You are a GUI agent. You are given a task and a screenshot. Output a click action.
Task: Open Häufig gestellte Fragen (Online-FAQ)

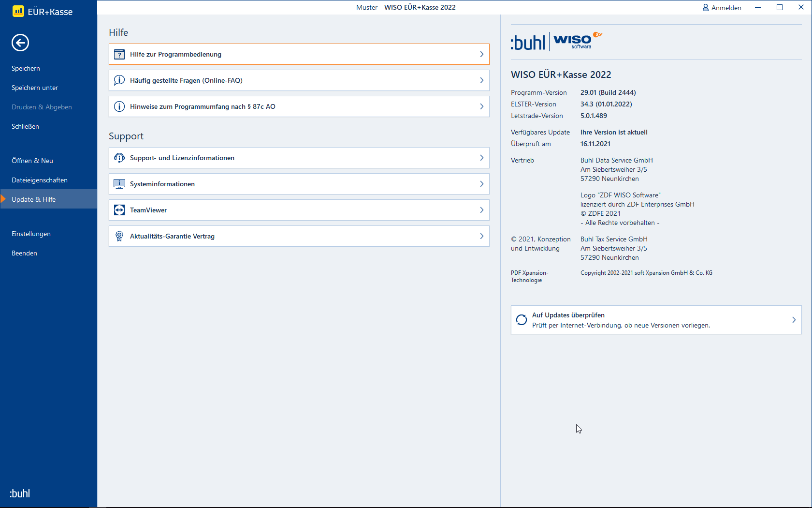click(299, 80)
